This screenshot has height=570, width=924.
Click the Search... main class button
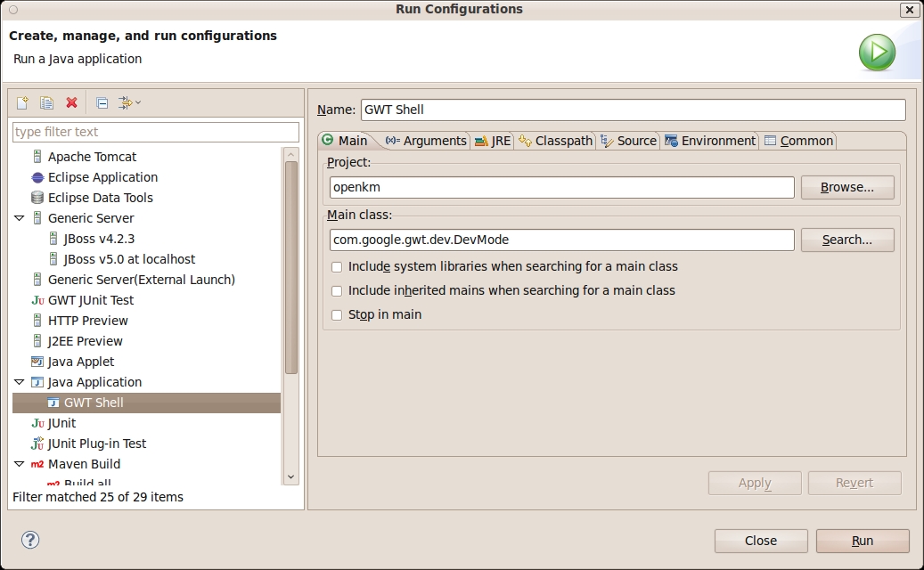[847, 240]
